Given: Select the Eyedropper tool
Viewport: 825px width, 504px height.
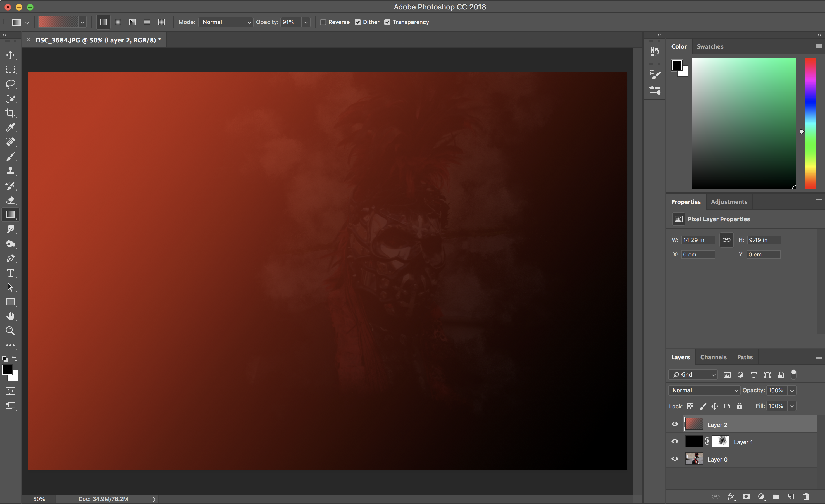Looking at the screenshot, I should click(10, 128).
